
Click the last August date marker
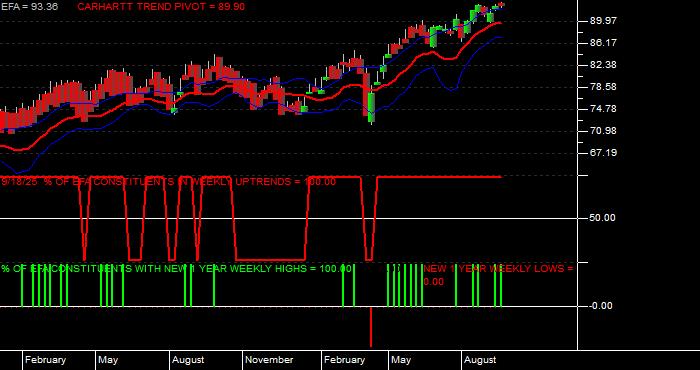click(480, 360)
